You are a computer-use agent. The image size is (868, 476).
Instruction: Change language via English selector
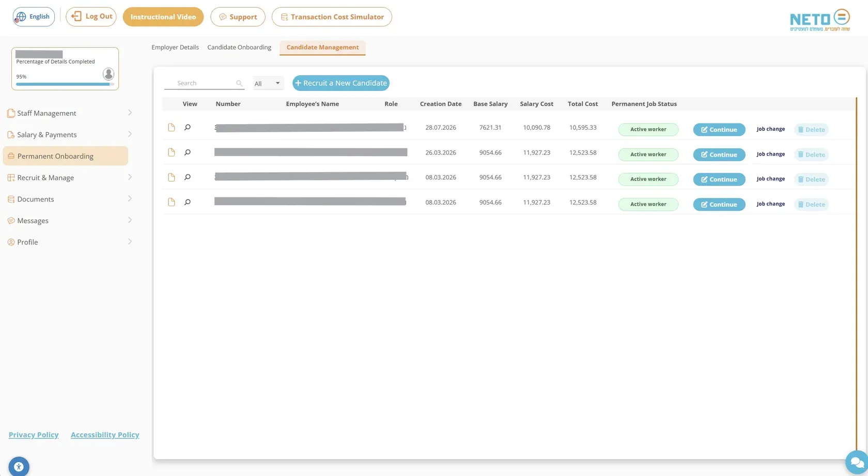click(x=34, y=17)
